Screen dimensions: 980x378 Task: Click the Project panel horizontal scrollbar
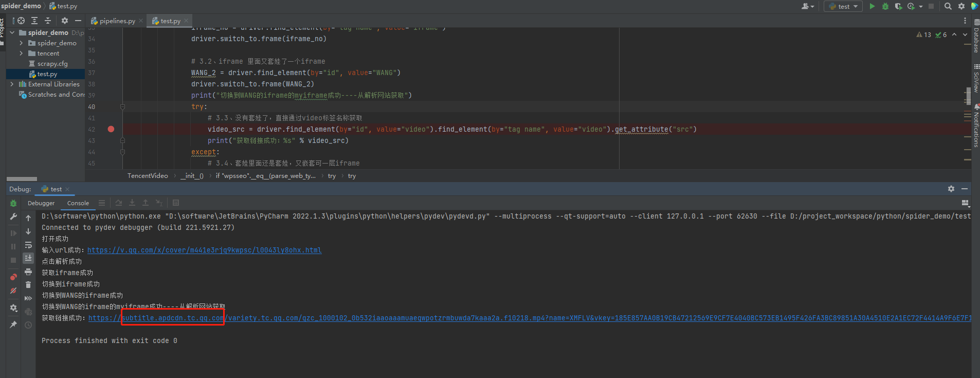point(22,179)
